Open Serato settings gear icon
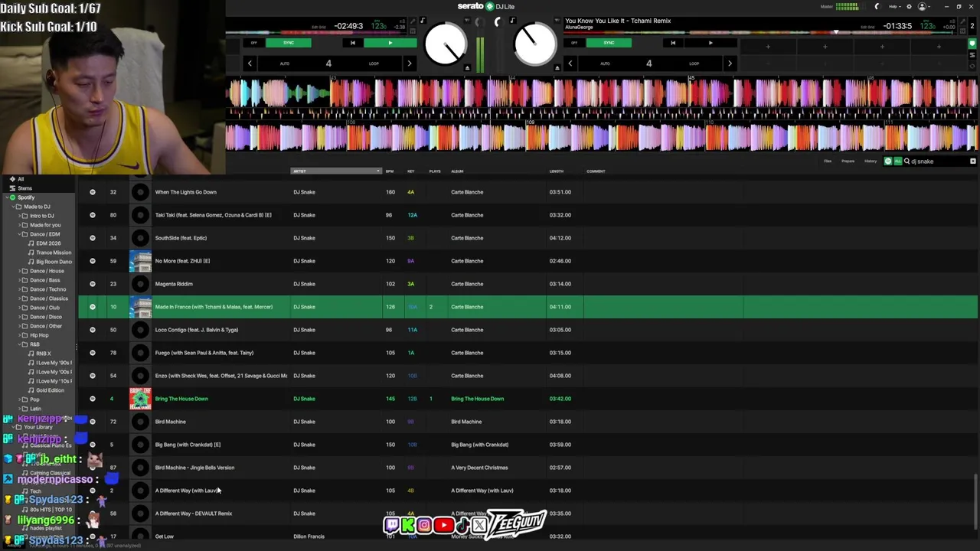The width and height of the screenshot is (980, 551). click(910, 7)
